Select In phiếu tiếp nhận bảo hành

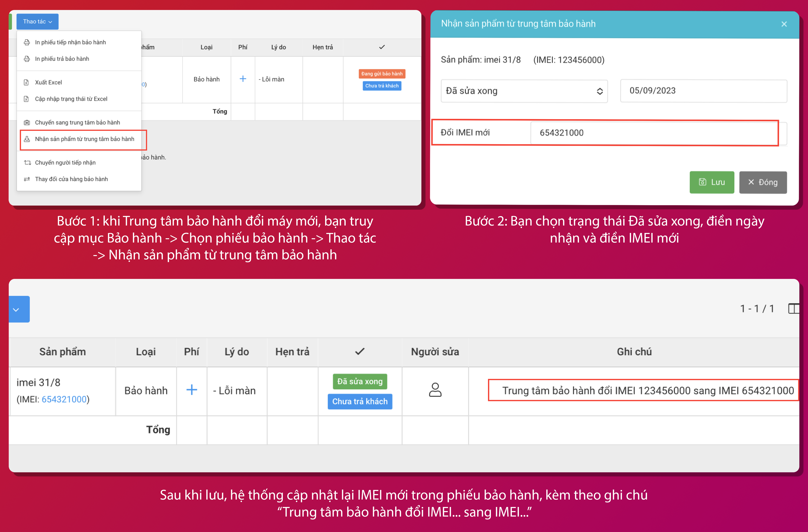tap(70, 42)
